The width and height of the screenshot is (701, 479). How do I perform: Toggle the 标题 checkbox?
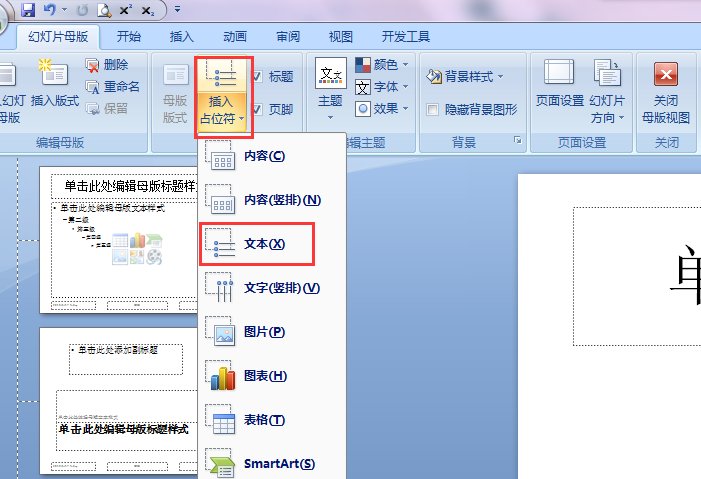point(257,77)
